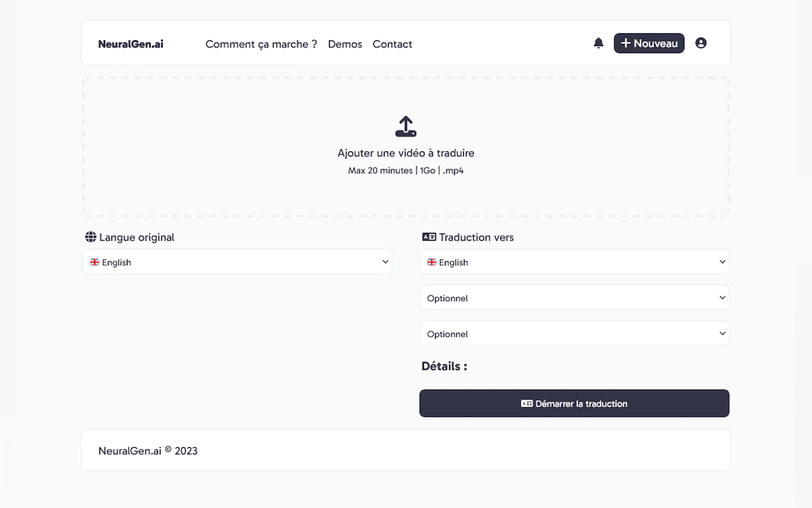
Task: Click the notification bell icon
Action: pyautogui.click(x=598, y=43)
